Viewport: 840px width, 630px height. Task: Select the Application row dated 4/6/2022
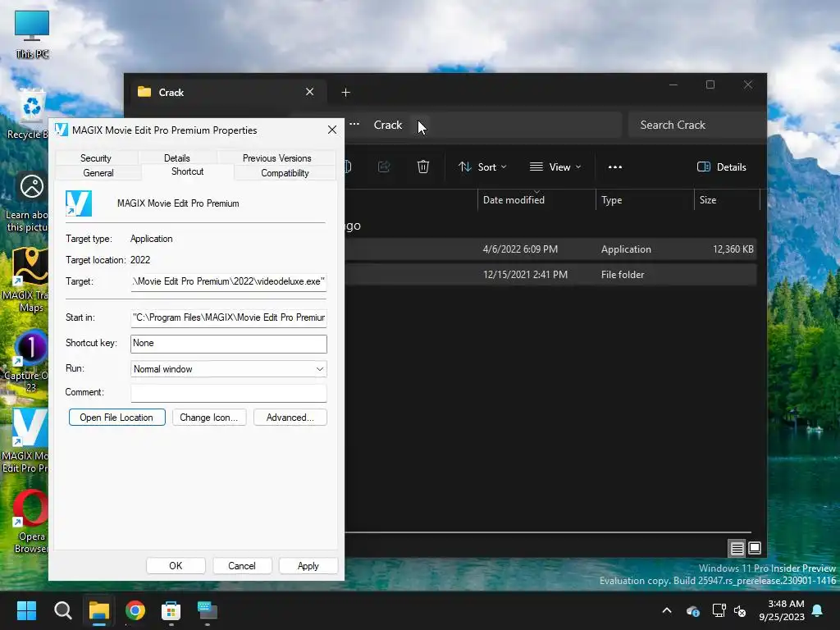pyautogui.click(x=550, y=249)
